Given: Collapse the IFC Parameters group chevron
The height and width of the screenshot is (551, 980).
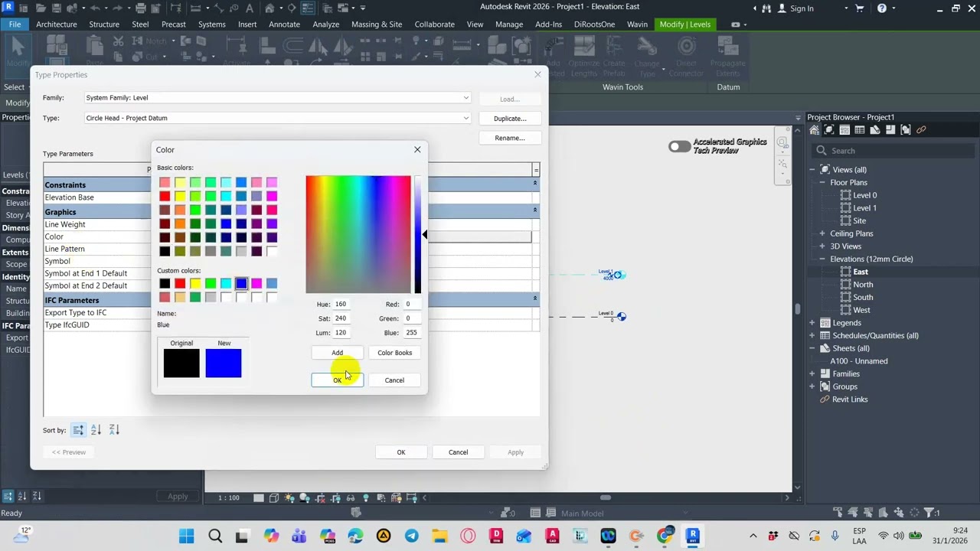Looking at the screenshot, I should (x=534, y=298).
